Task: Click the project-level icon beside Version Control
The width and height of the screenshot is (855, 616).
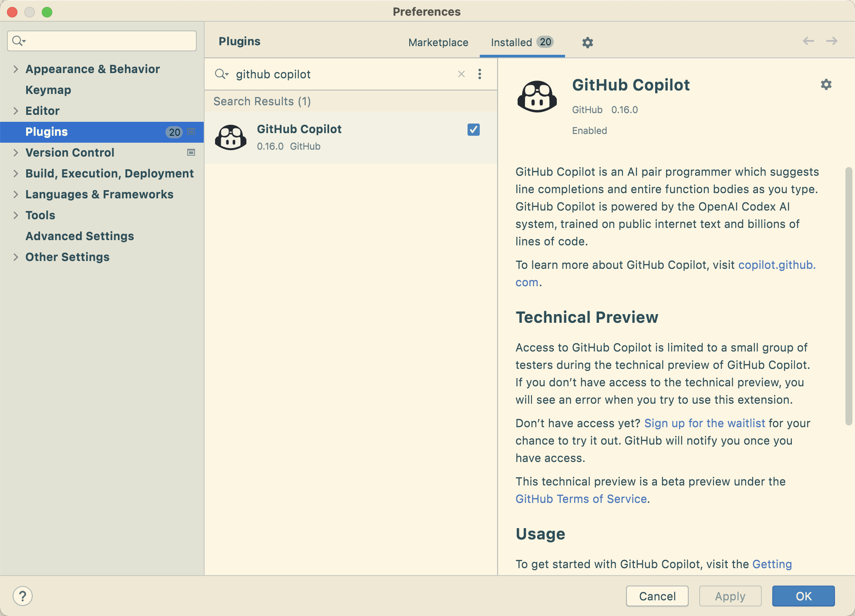Action: click(x=191, y=153)
